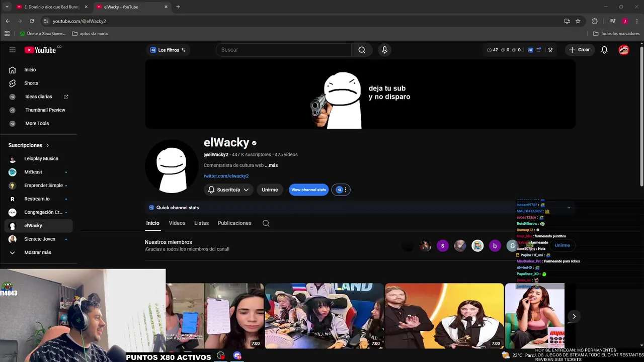Viewport: 644px width, 362px height.
Task: Click the channel search magnifier icon
Action: pyautogui.click(x=266, y=223)
